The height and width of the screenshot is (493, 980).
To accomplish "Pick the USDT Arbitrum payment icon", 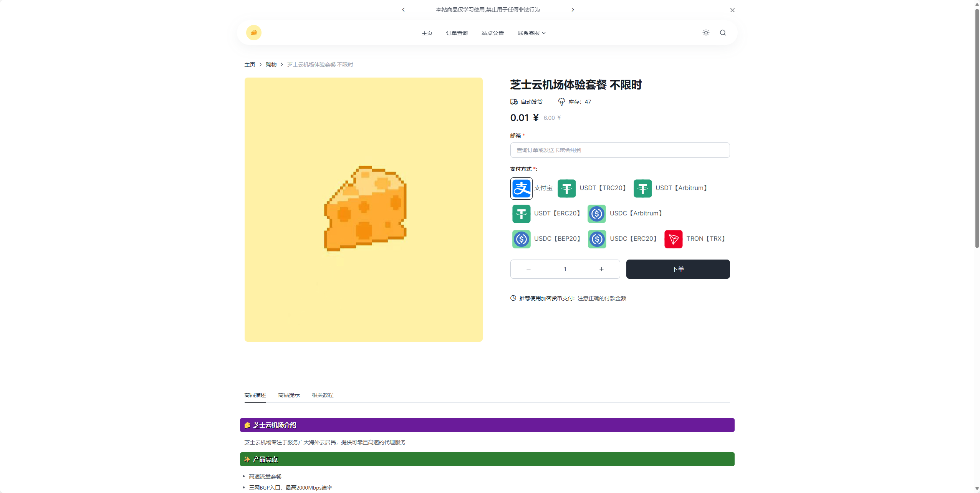I will [x=642, y=188].
